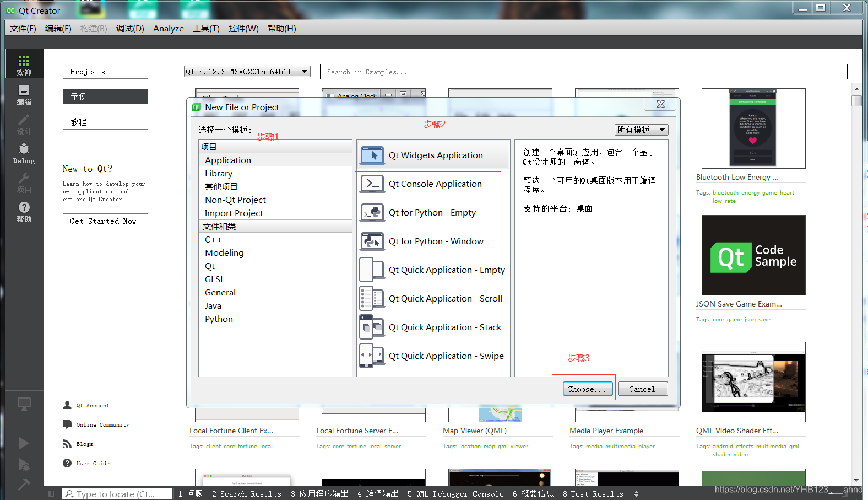Click the Search in Examples field
The image size is (868, 500).
pos(583,72)
